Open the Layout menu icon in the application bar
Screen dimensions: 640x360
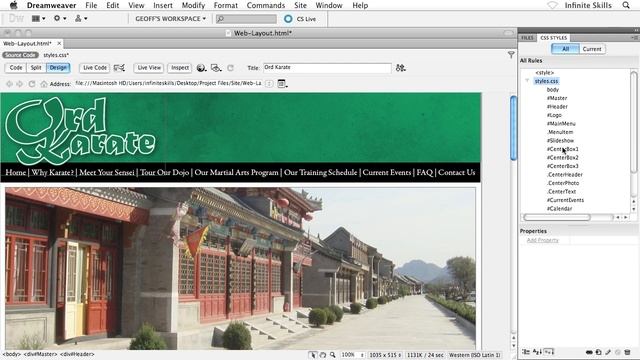(x=38, y=18)
